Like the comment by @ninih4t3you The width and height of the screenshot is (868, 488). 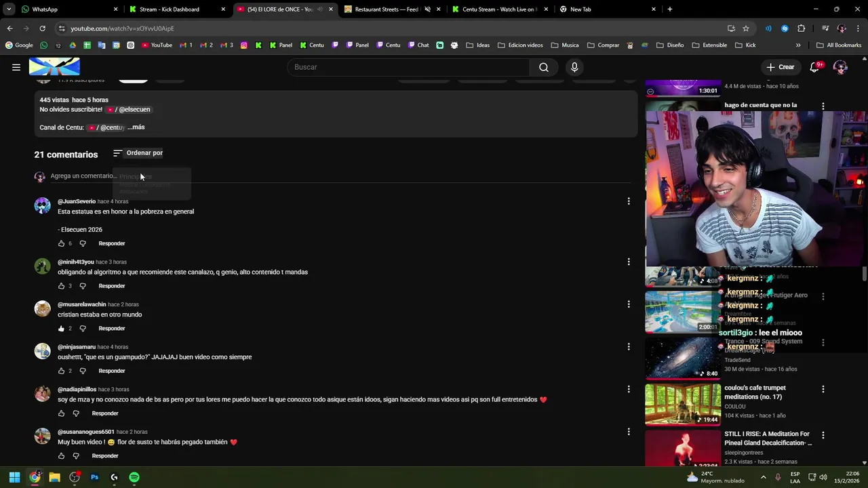point(61,286)
